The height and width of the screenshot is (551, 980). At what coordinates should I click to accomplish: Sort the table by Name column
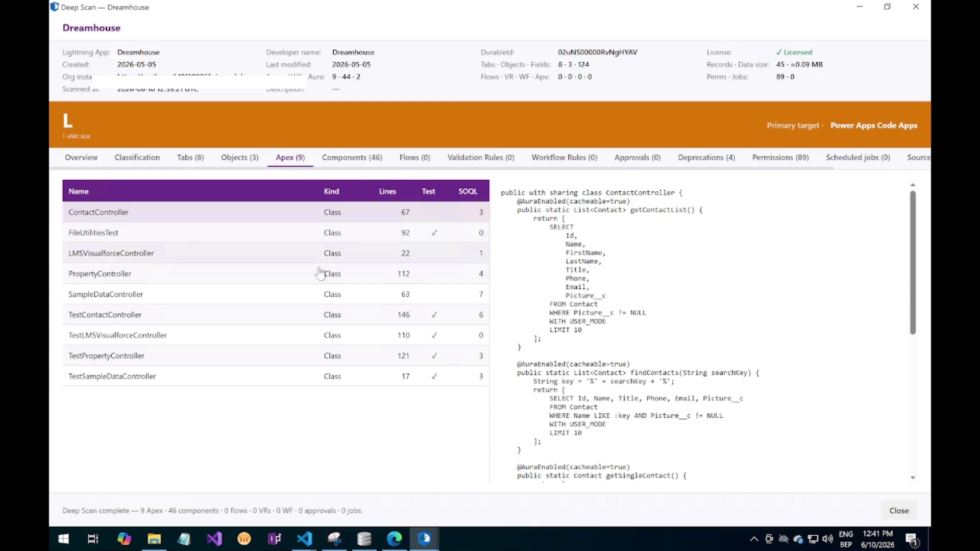coord(79,191)
